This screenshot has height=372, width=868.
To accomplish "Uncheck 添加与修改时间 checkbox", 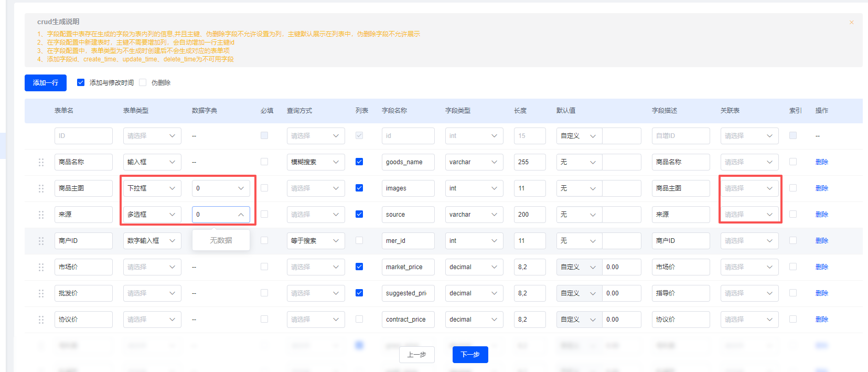I will (x=81, y=82).
